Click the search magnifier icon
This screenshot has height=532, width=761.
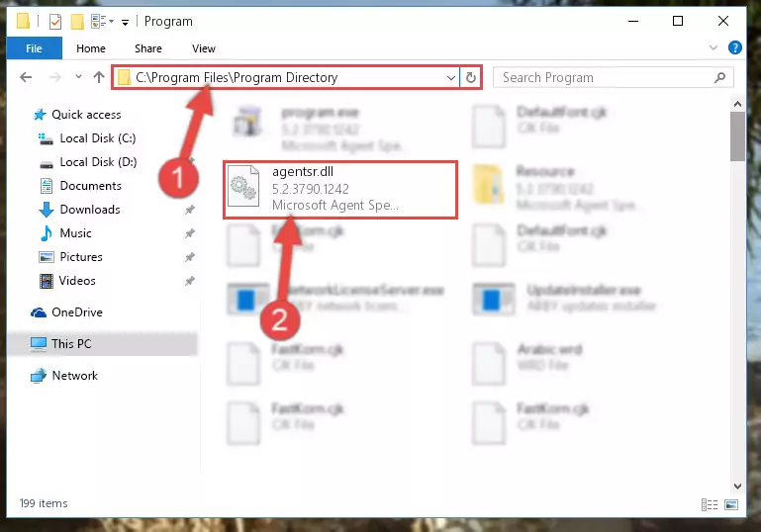tap(719, 77)
